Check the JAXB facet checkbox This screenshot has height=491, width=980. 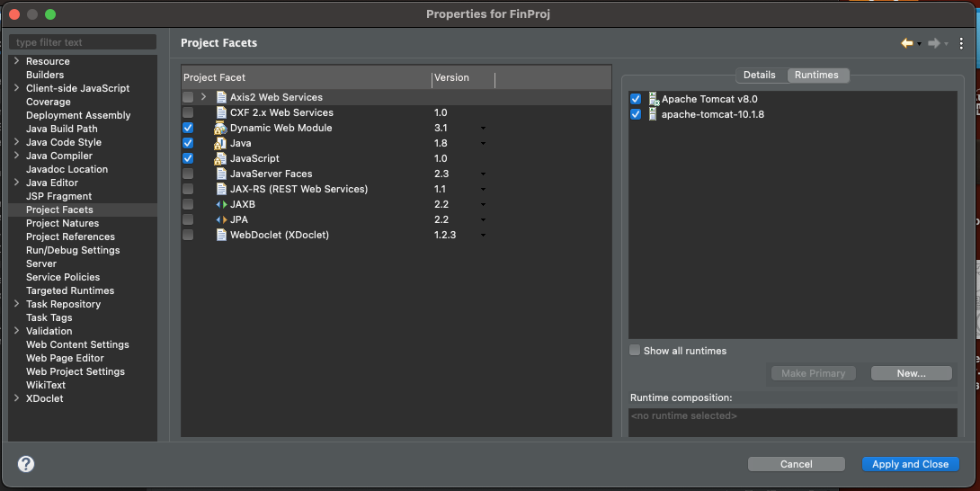tap(188, 204)
